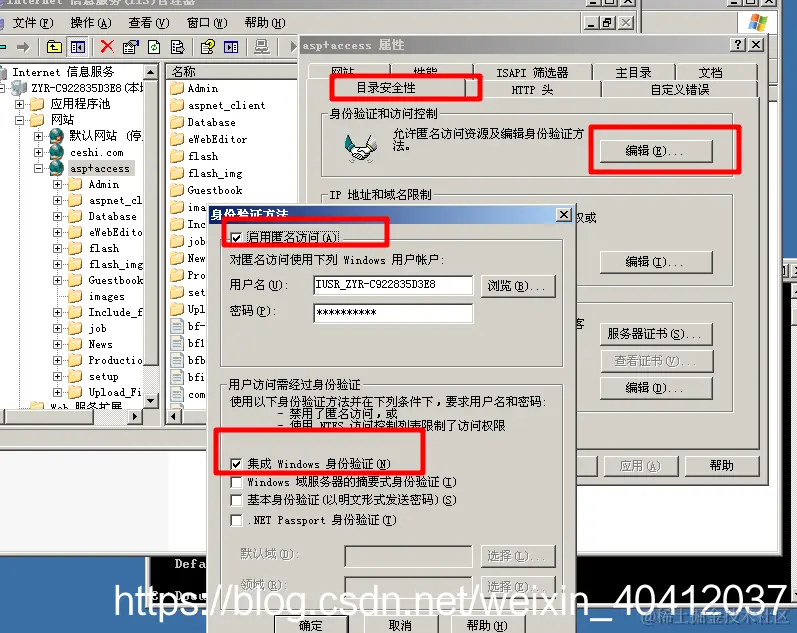Screen dimensions: 797x633
Task: Click the Refresh toolbar icon
Action: tap(154, 47)
